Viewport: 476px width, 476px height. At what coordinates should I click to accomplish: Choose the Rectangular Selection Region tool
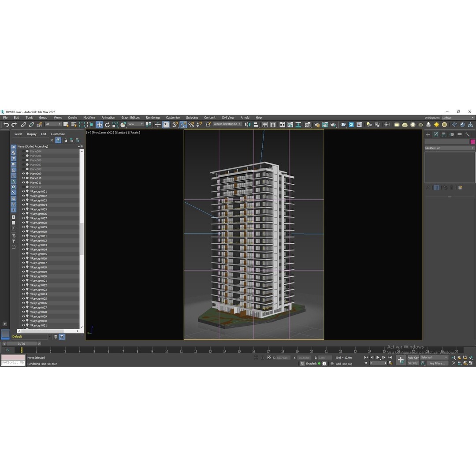(x=82, y=125)
